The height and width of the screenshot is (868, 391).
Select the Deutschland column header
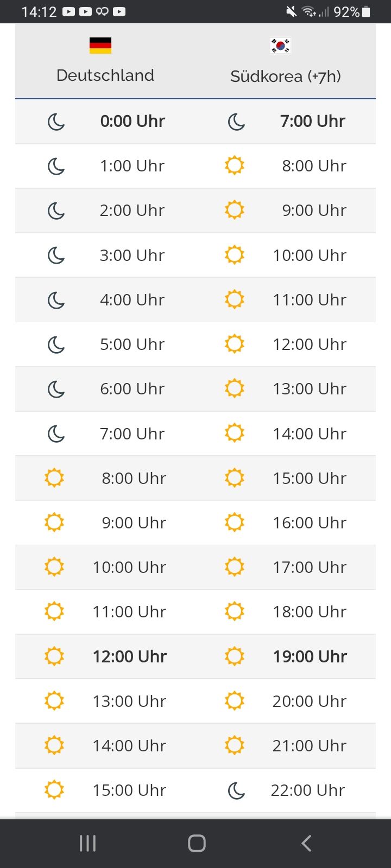click(105, 75)
